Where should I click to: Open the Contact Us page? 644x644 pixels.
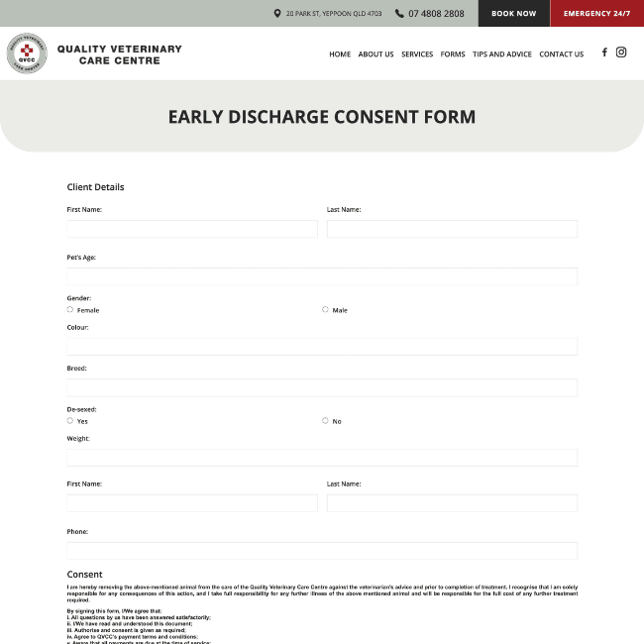pyautogui.click(x=561, y=54)
